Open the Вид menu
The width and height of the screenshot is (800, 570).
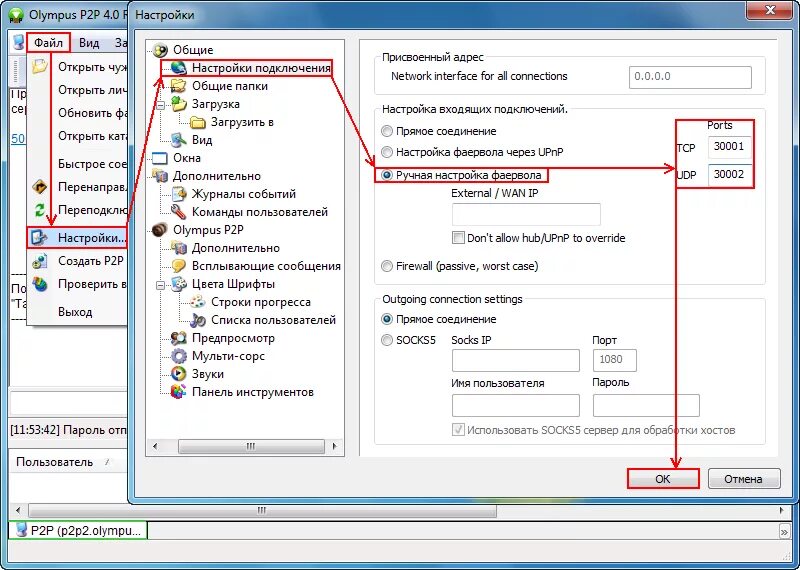89,43
